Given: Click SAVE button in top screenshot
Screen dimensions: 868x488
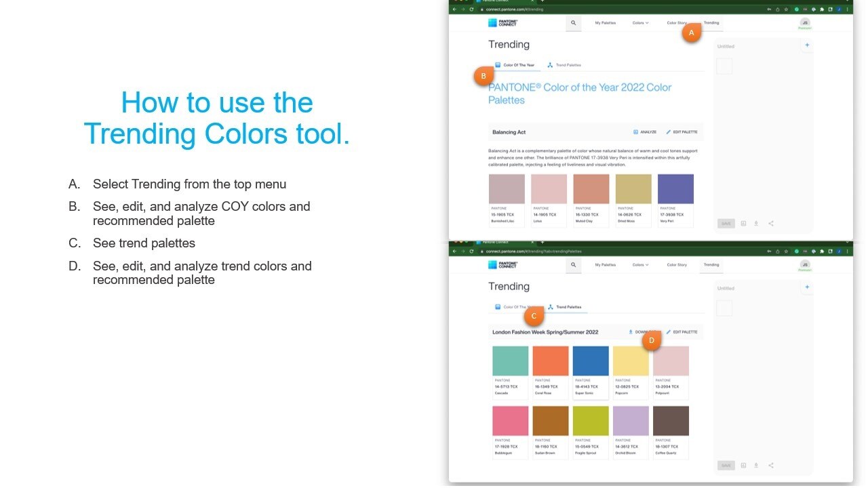Looking at the screenshot, I should click(x=726, y=223).
